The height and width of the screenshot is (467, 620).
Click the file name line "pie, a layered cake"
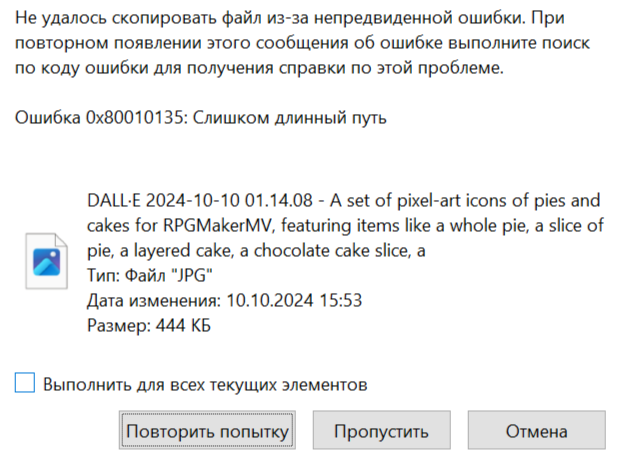[x=256, y=251]
